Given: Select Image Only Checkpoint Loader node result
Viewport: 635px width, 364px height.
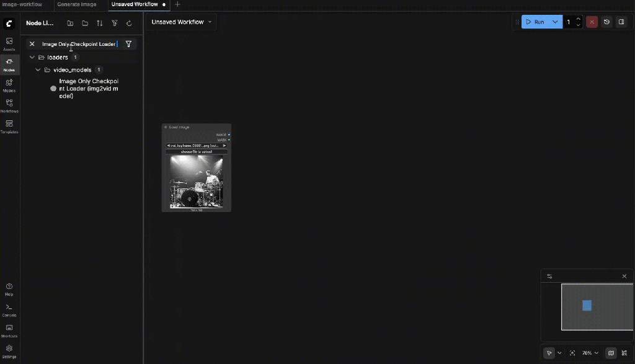Looking at the screenshot, I should pos(88,89).
